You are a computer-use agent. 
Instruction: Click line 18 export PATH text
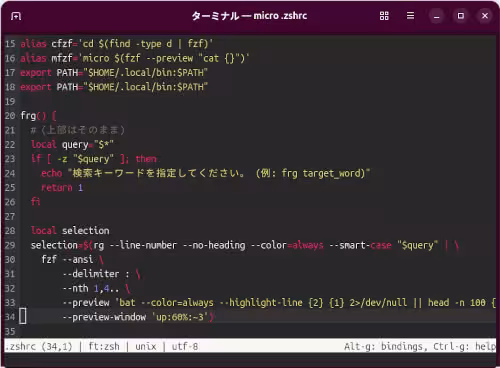(x=114, y=87)
